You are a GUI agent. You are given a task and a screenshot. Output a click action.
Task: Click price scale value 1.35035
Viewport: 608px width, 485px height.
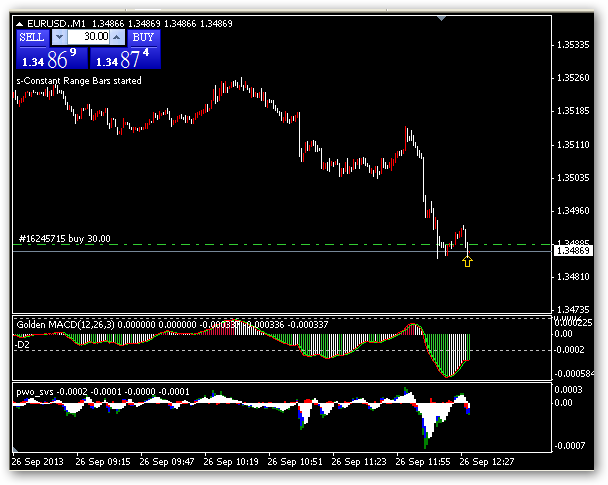pyautogui.click(x=573, y=178)
